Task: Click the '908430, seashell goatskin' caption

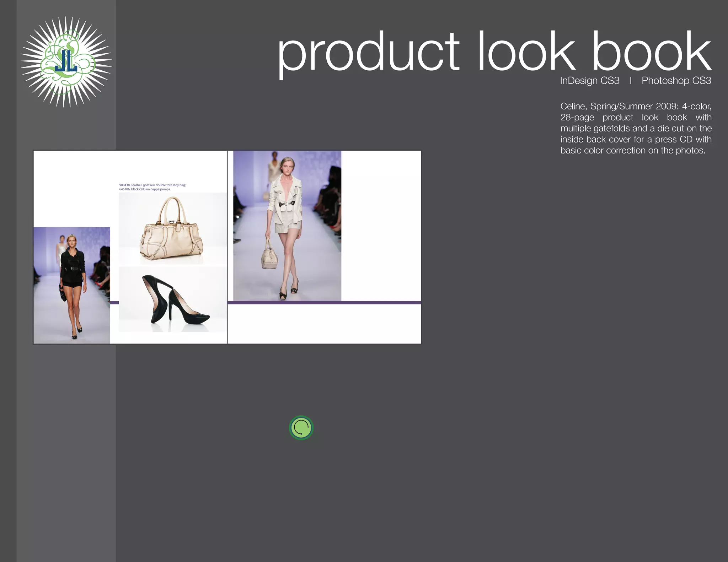Action: [x=152, y=187]
